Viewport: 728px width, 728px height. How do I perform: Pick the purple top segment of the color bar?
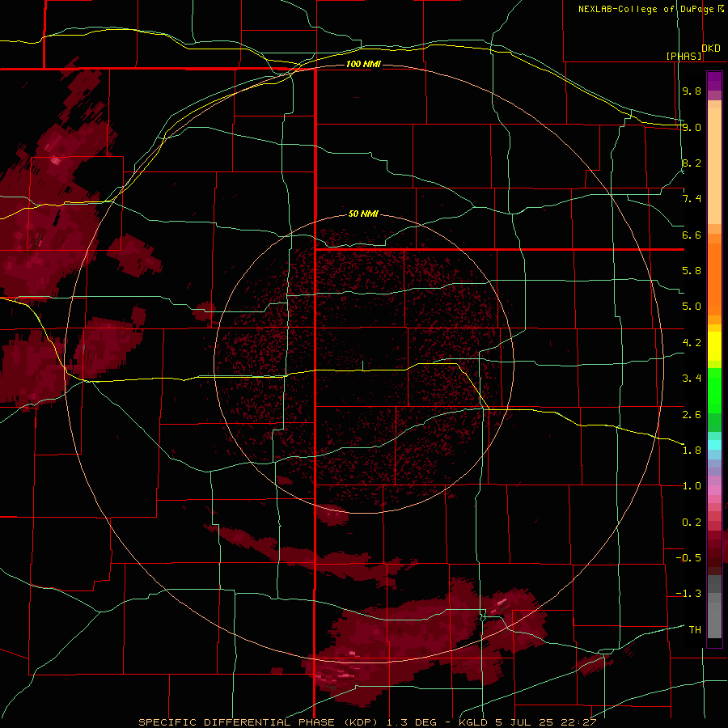point(714,81)
